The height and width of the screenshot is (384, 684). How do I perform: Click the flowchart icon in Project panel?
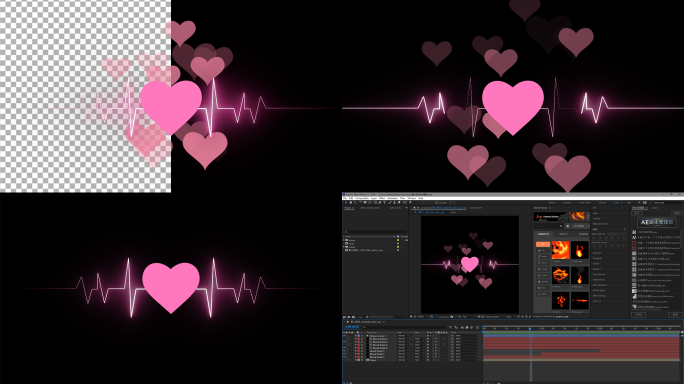407,240
